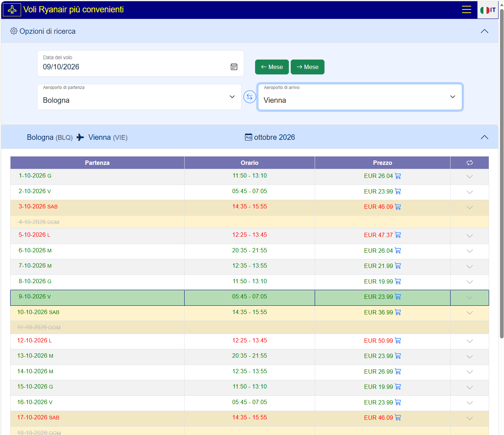Expand details for the 13-10-2026 flight
504x435 pixels.
pyautogui.click(x=469, y=357)
